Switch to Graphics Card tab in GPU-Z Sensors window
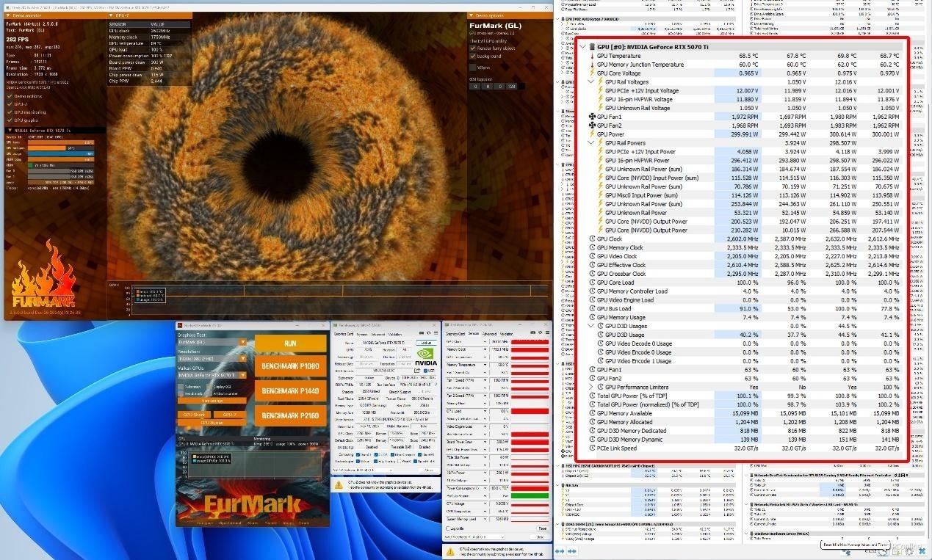932x560 pixels. click(455, 334)
